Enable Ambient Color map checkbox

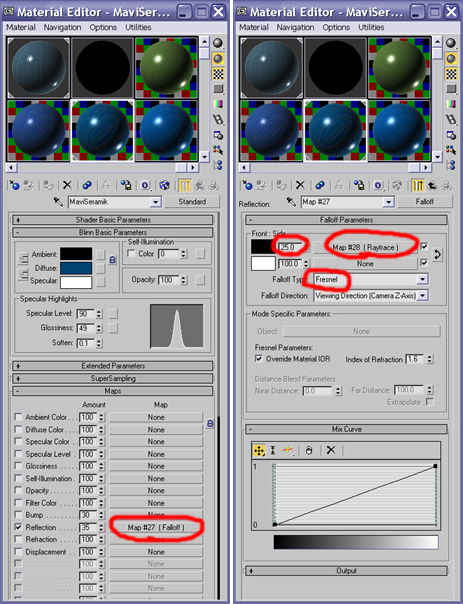[18, 417]
